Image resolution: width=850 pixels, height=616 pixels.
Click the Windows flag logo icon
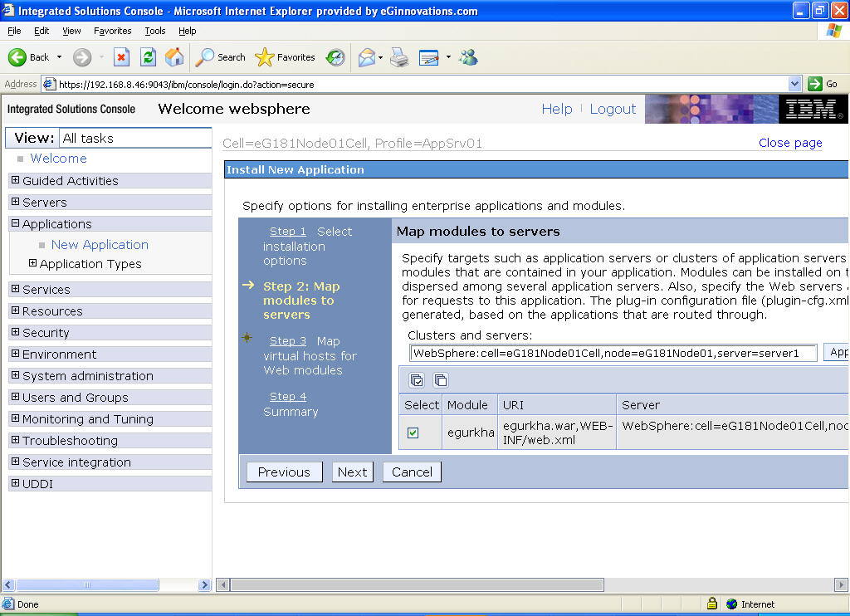(x=833, y=31)
